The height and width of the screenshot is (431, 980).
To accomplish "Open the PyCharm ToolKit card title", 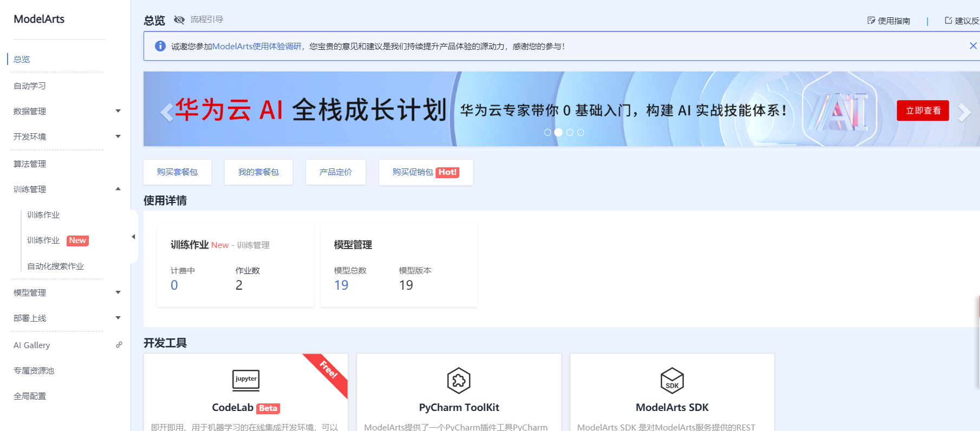I will [x=459, y=407].
